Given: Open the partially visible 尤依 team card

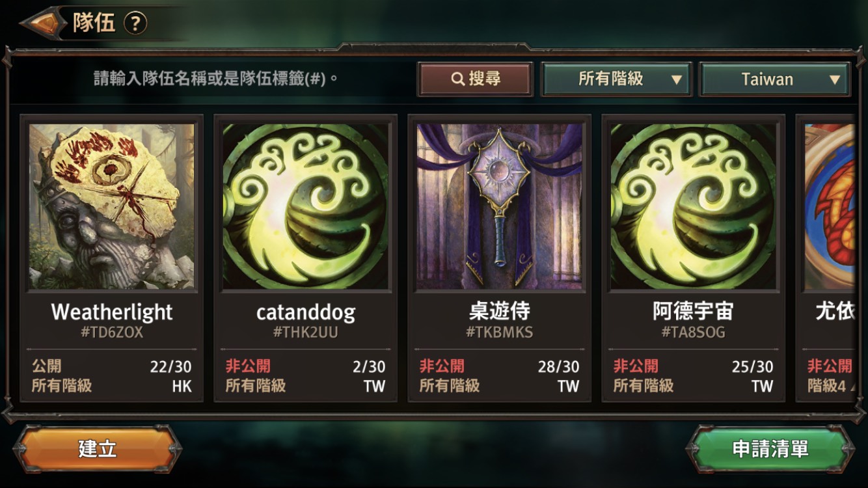Looking at the screenshot, I should (826, 258).
